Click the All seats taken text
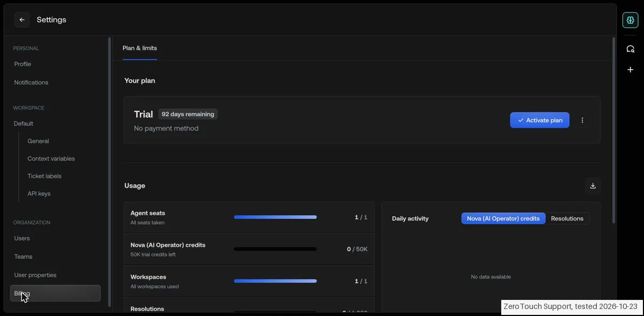This screenshot has width=644, height=316. (148, 223)
